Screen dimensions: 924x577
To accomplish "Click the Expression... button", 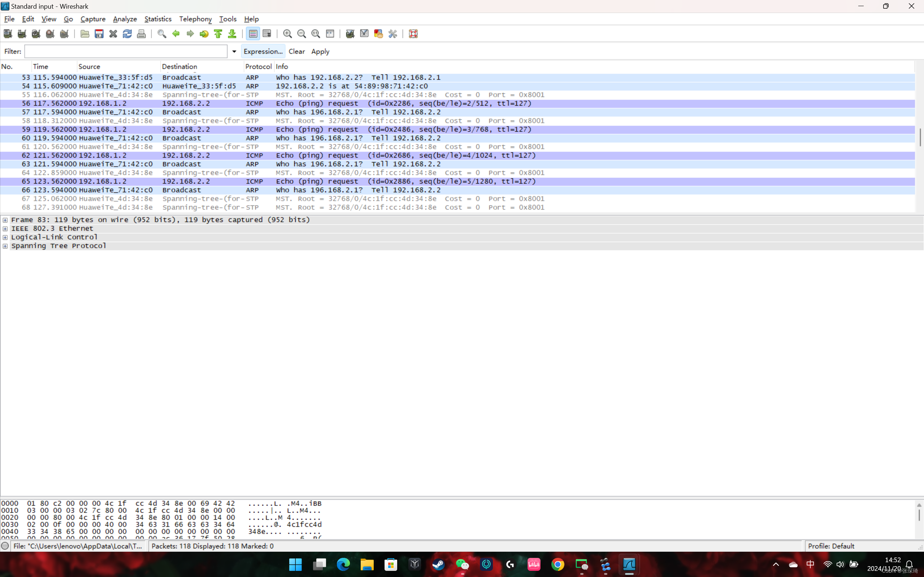I will point(263,52).
